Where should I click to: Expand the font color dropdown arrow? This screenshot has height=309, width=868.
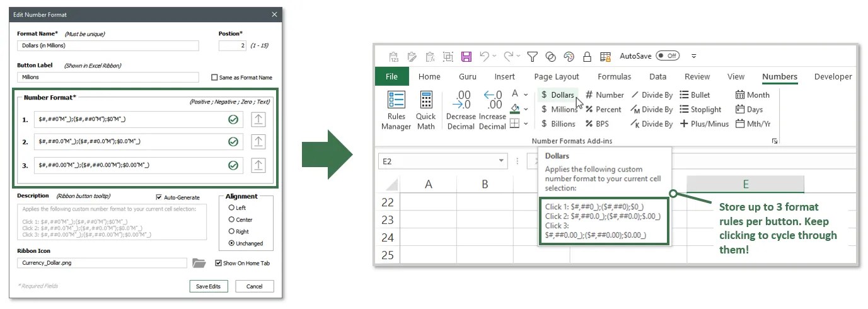526,95
